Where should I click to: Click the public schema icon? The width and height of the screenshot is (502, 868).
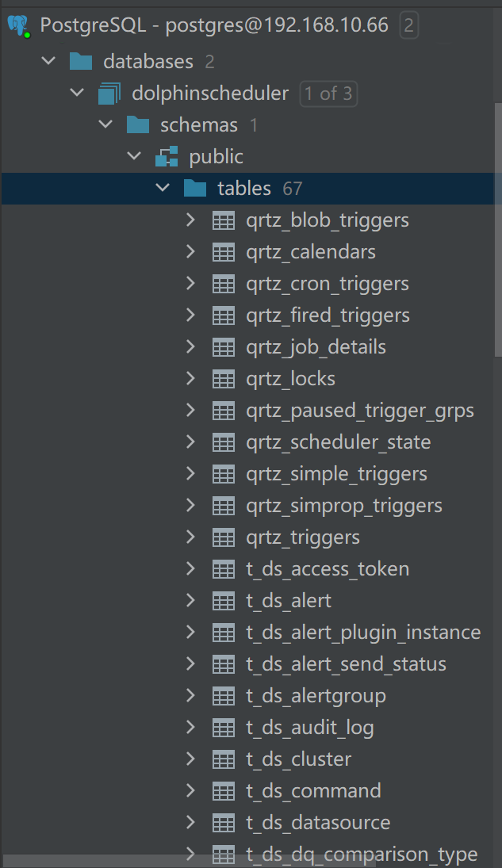(167, 157)
